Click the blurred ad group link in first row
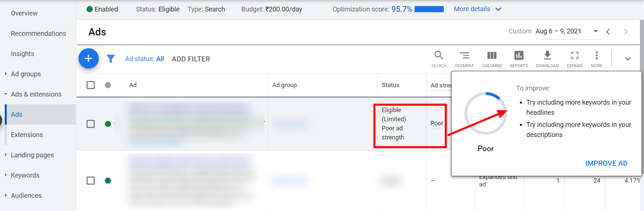Viewport: 644px width, 211px height. coord(290,124)
